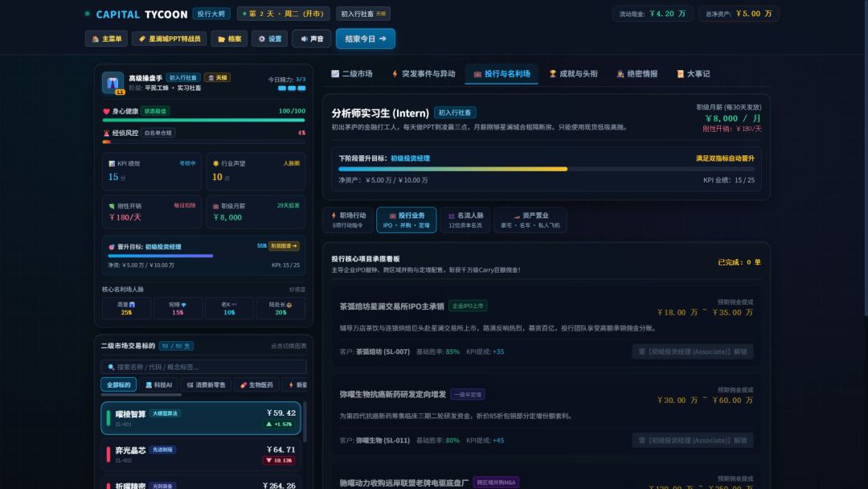Click the 天梯 badge beside 高级操盘手
The height and width of the screenshot is (489, 868).
point(217,78)
